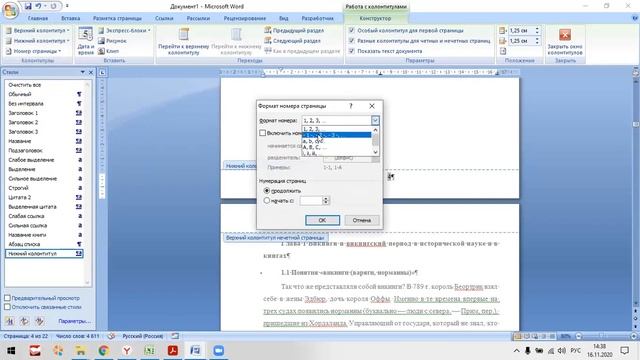Screen dimensions: 640x360
Task: Open Excel from the taskbar
Action: 149,351
